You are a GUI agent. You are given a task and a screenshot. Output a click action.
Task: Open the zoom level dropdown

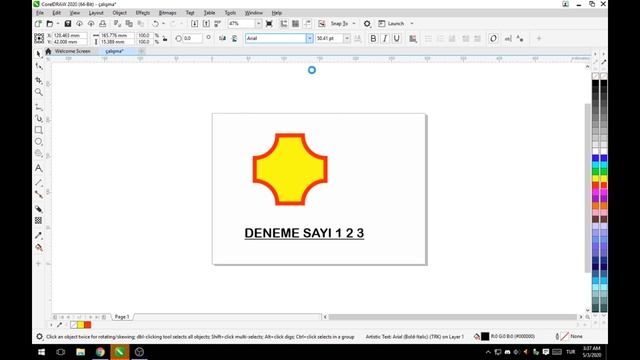point(258,24)
